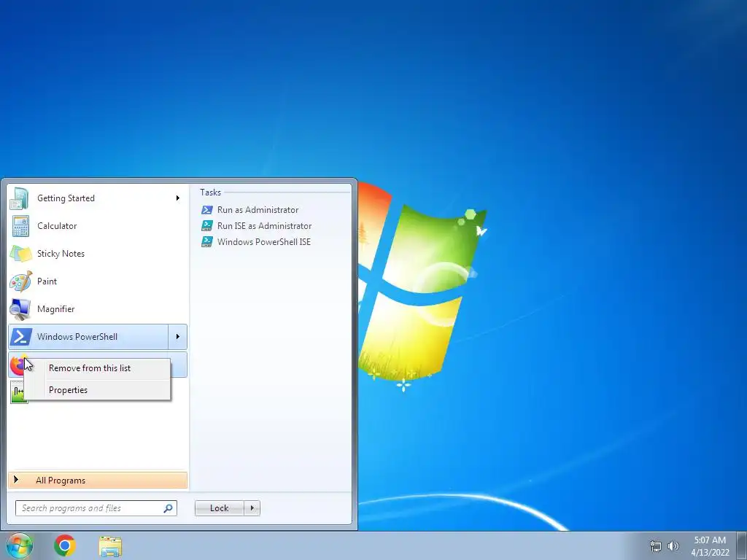Click the Firefox icon in Start menu
747x560 pixels.
click(x=17, y=366)
